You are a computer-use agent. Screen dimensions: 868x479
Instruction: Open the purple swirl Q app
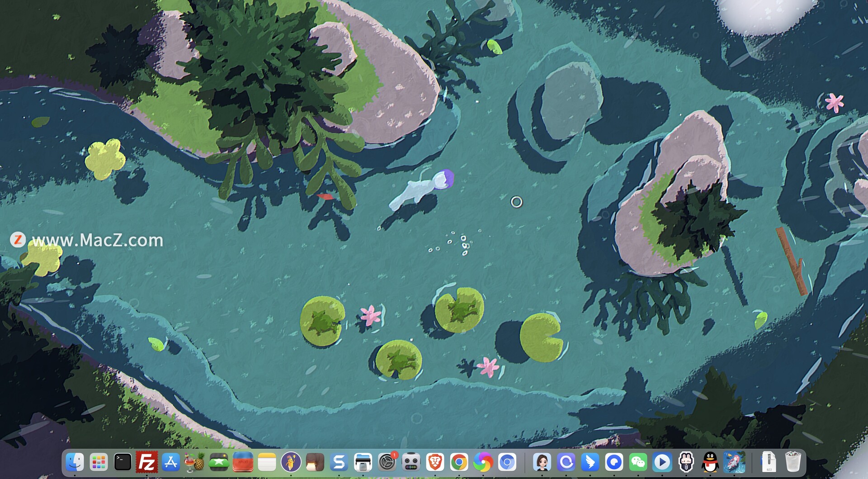(x=566, y=462)
